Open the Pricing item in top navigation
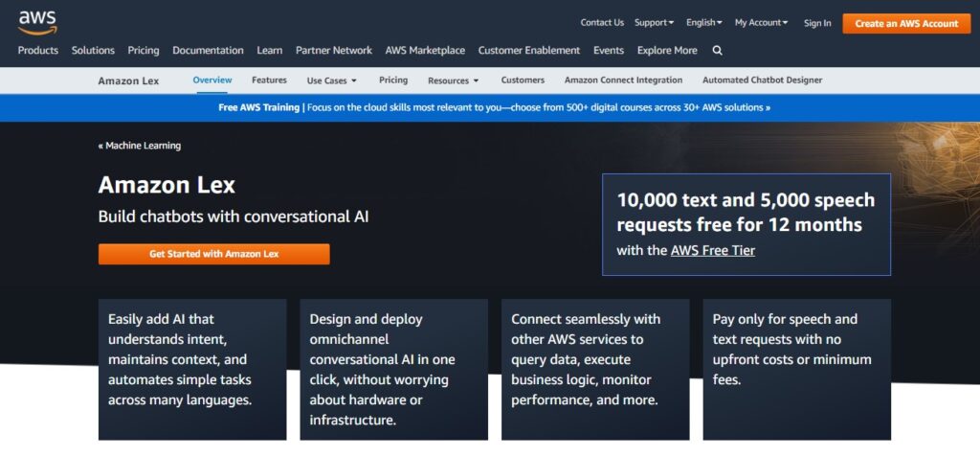This screenshot has width=980, height=456. click(144, 50)
